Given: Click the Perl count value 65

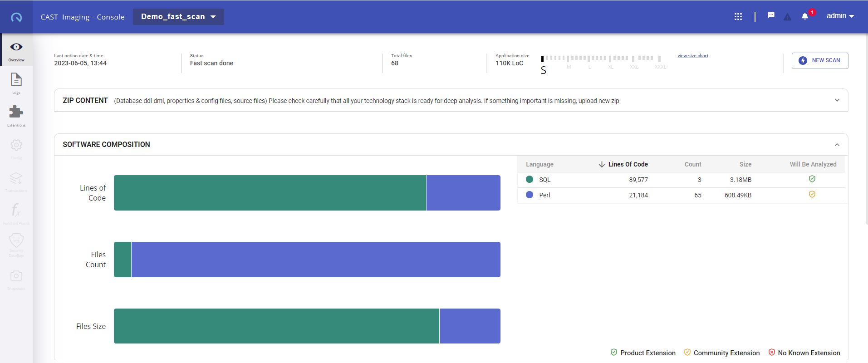Looking at the screenshot, I should coord(698,195).
